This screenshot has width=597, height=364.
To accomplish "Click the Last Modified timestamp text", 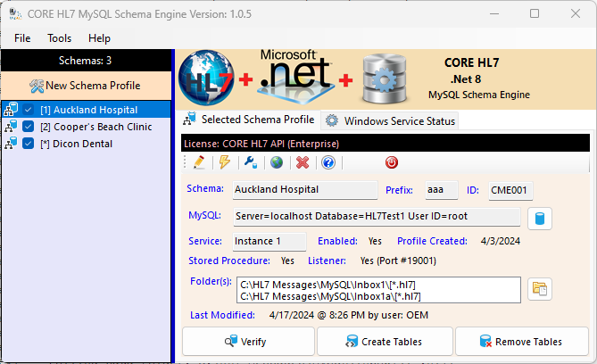I will coord(349,315).
